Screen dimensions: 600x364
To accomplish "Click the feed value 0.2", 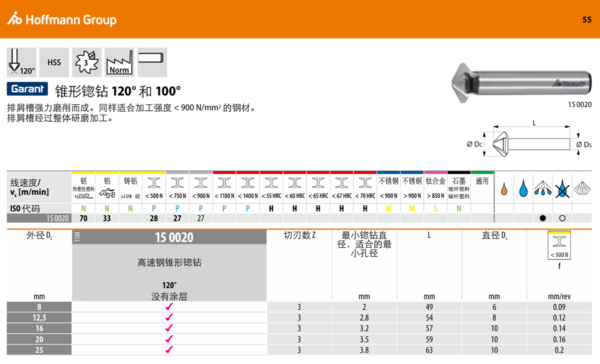I will [559, 350].
